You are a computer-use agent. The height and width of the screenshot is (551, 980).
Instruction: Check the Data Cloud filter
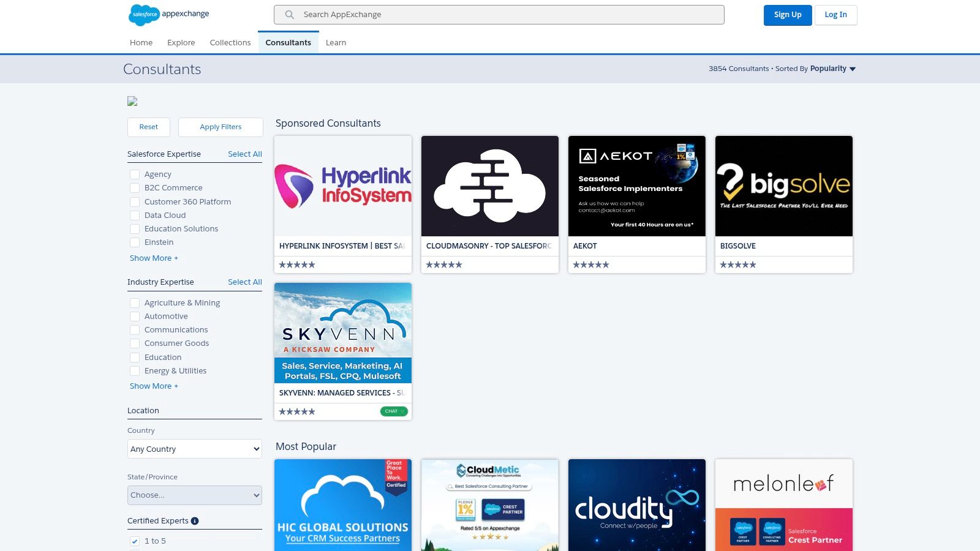click(x=135, y=216)
